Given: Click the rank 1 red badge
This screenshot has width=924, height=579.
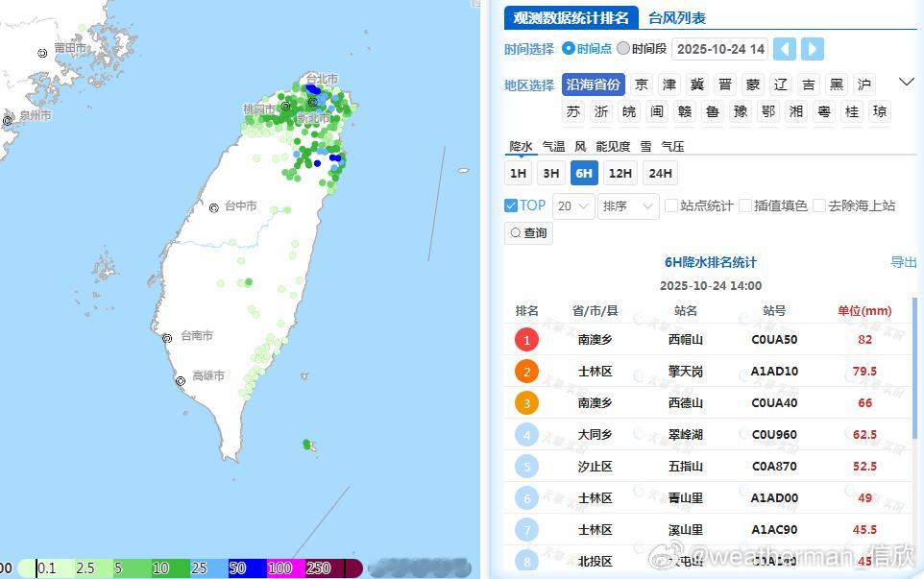Looking at the screenshot, I should [526, 340].
